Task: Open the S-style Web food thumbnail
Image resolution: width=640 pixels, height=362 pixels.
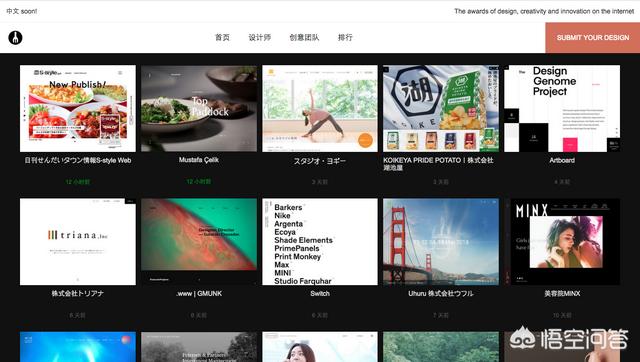Action: [78, 109]
